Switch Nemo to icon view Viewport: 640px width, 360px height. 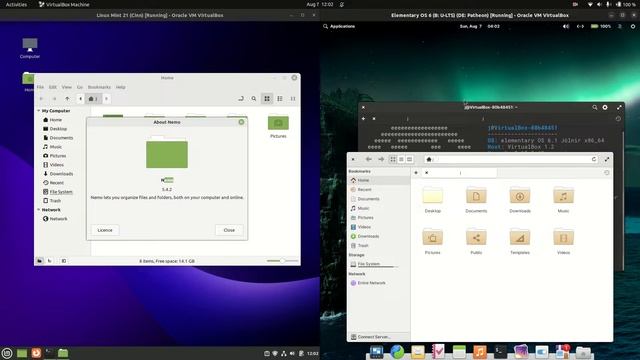(x=267, y=98)
